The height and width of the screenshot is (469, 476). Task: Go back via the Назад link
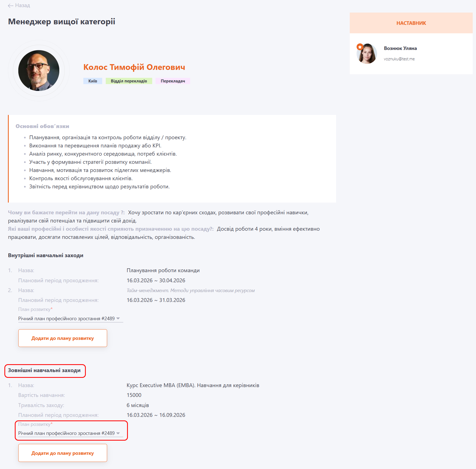point(22,5)
